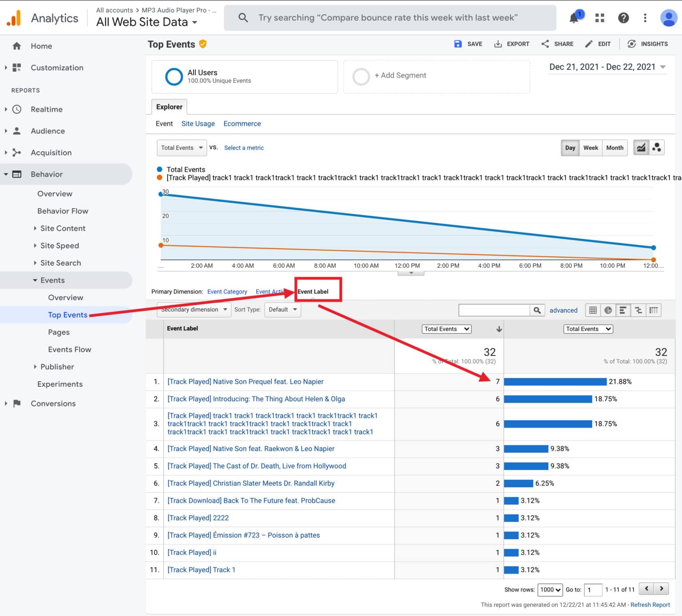Switch to percentage pie chart table view
Image resolution: width=682 pixels, height=616 pixels.
(608, 310)
